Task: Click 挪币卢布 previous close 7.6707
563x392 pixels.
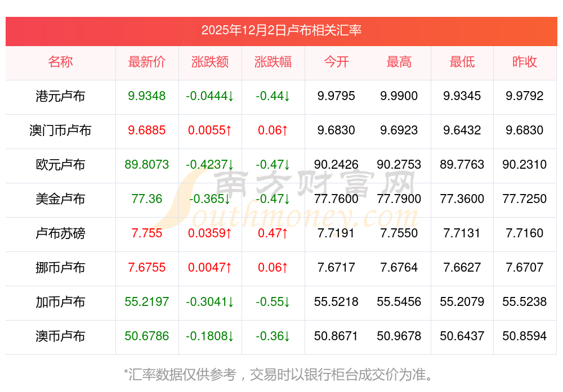Action: [x=525, y=268]
